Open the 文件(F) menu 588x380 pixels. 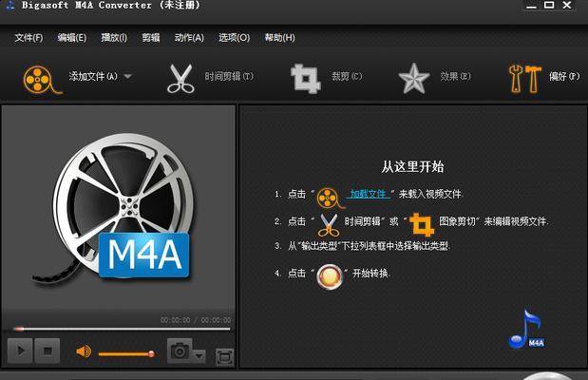click(28, 37)
